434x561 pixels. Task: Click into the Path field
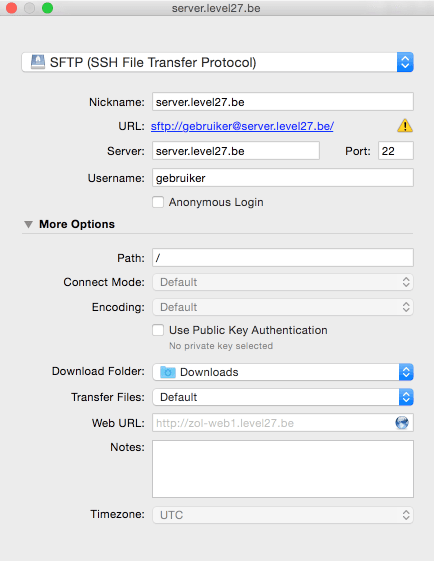(x=283, y=258)
